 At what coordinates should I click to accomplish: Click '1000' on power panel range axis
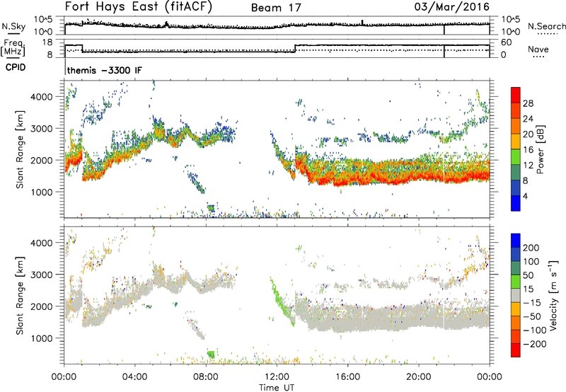click(42, 192)
